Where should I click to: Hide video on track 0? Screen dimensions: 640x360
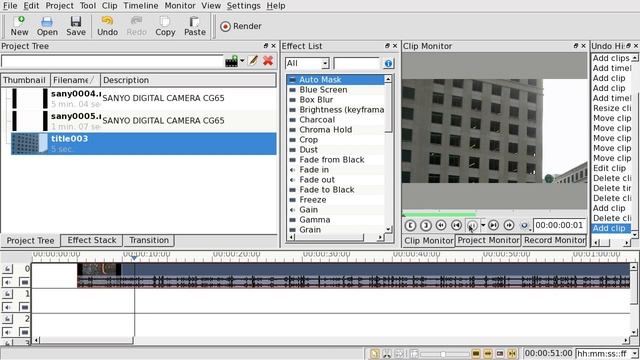24,282
